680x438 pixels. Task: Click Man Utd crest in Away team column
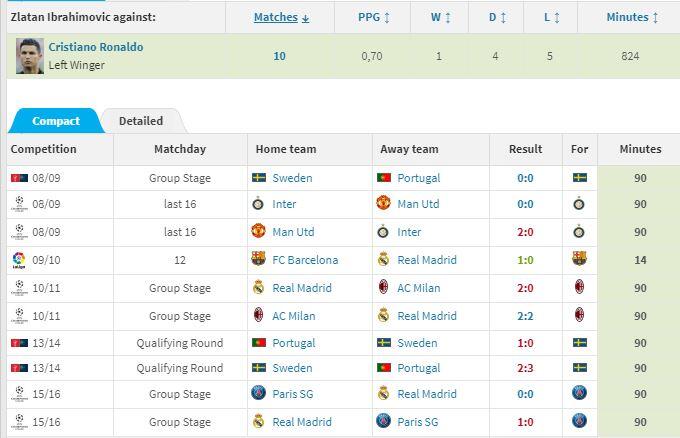coord(383,203)
